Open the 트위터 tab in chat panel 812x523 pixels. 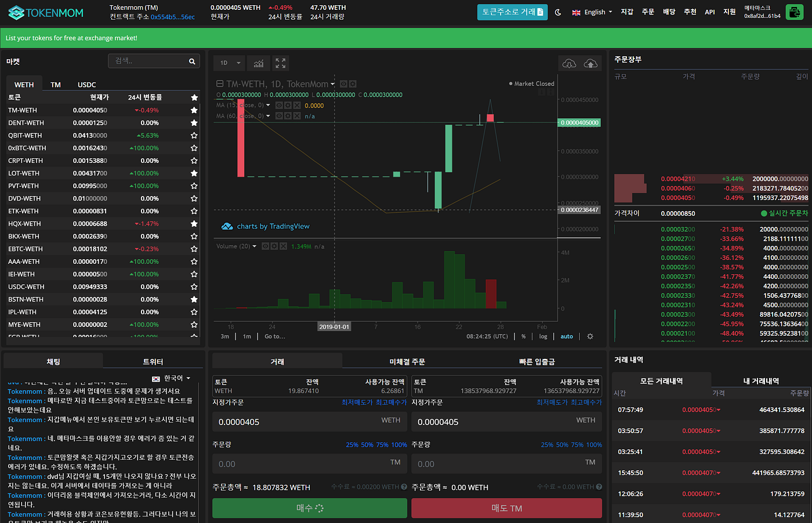[153, 362]
